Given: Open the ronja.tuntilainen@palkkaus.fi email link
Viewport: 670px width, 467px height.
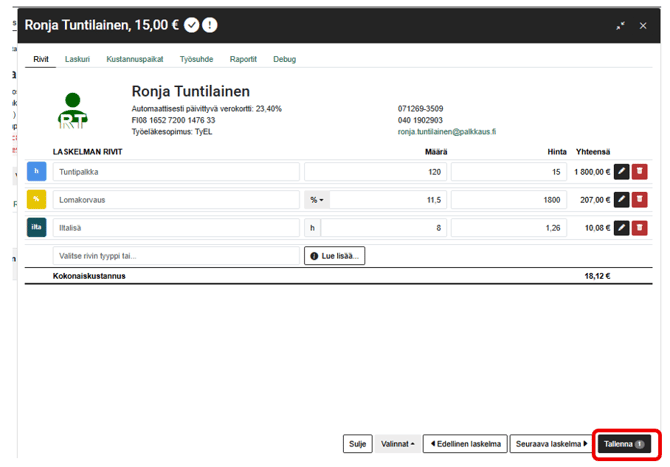Looking at the screenshot, I should coord(447,132).
